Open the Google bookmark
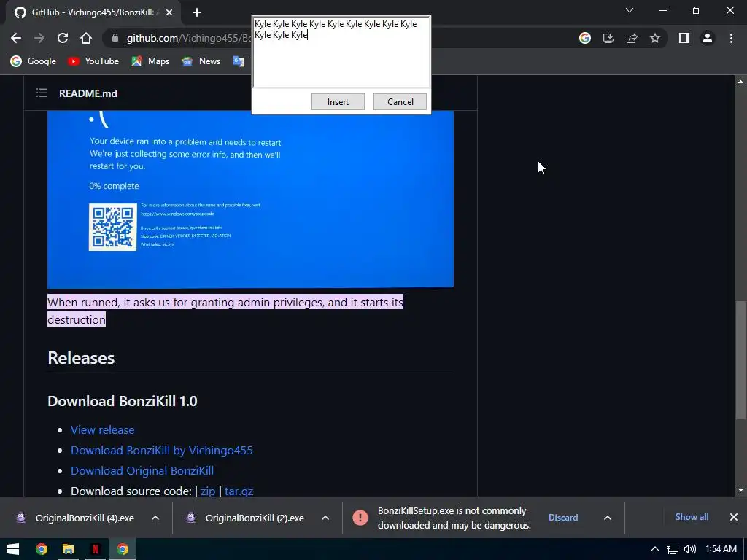Screen dimensions: 747x560 pyautogui.click(x=34, y=61)
